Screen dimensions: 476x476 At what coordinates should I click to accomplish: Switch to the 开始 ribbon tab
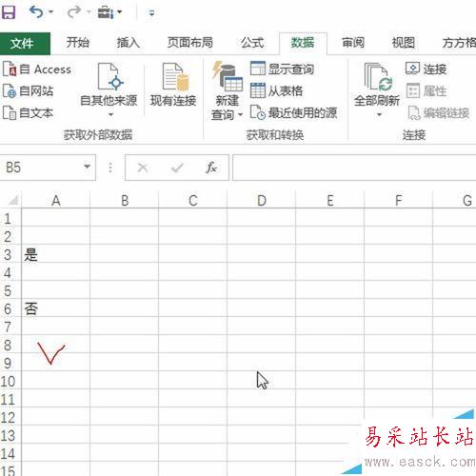coord(78,43)
